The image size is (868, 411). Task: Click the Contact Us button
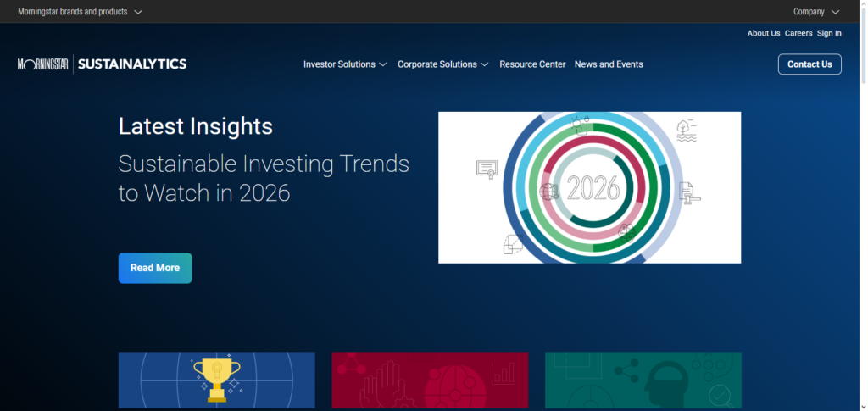(x=810, y=64)
